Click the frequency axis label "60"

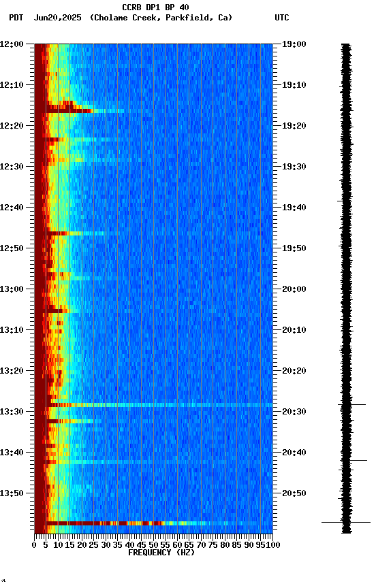coord(177,545)
